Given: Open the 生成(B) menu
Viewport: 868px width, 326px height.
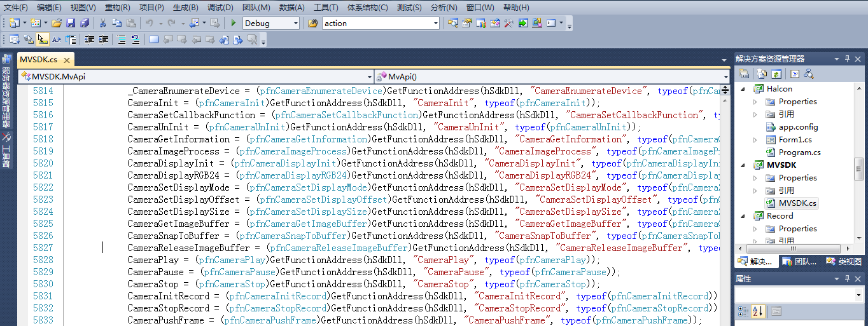Looking at the screenshot, I should click(x=186, y=8).
